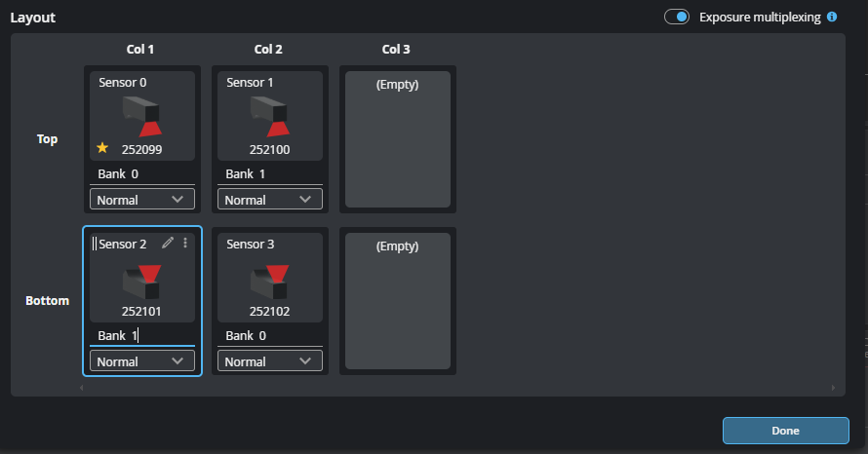
Task: Toggle the Exposure multiplexing switch
Action: [x=677, y=17]
